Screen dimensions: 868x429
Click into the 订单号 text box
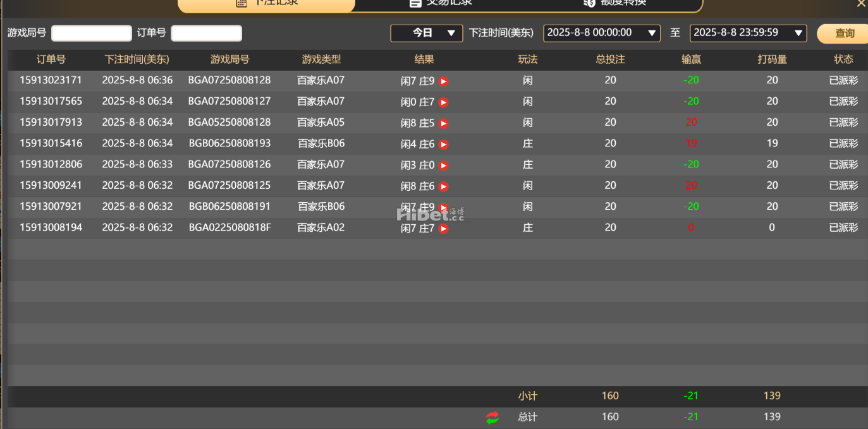point(207,33)
